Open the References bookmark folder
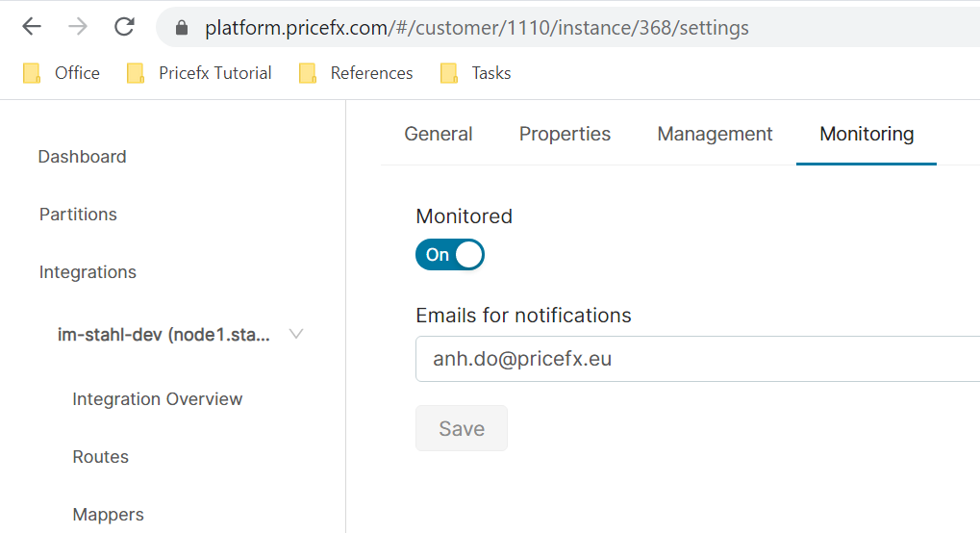The image size is (980, 533). coord(356,73)
